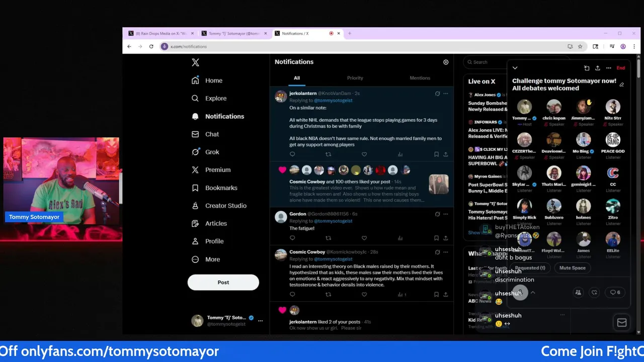The image size is (644, 362).
Task: Edit the Space title pencil icon
Action: pos(622,85)
